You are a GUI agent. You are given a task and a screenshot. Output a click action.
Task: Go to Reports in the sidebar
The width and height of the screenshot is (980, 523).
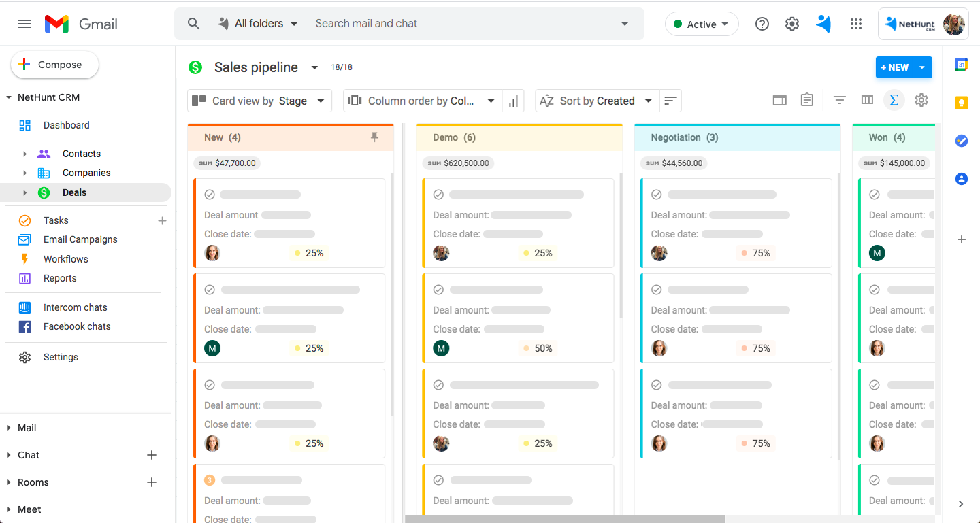(x=60, y=278)
